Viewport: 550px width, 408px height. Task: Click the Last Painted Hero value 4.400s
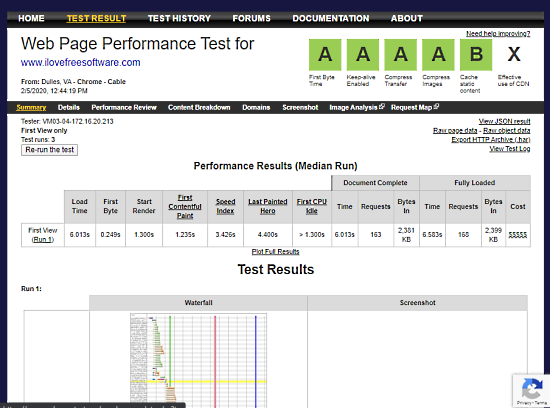point(268,235)
